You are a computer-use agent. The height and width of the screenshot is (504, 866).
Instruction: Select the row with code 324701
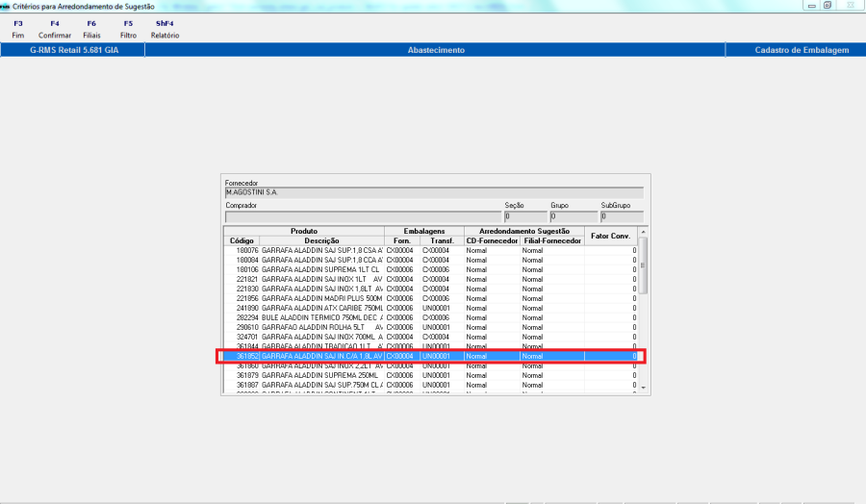pyautogui.click(x=431, y=337)
